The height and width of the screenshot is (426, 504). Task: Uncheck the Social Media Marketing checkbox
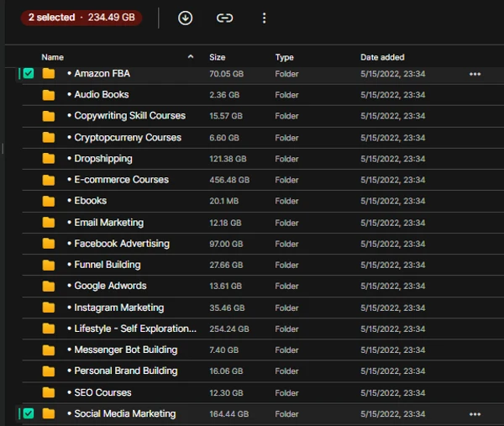point(29,413)
